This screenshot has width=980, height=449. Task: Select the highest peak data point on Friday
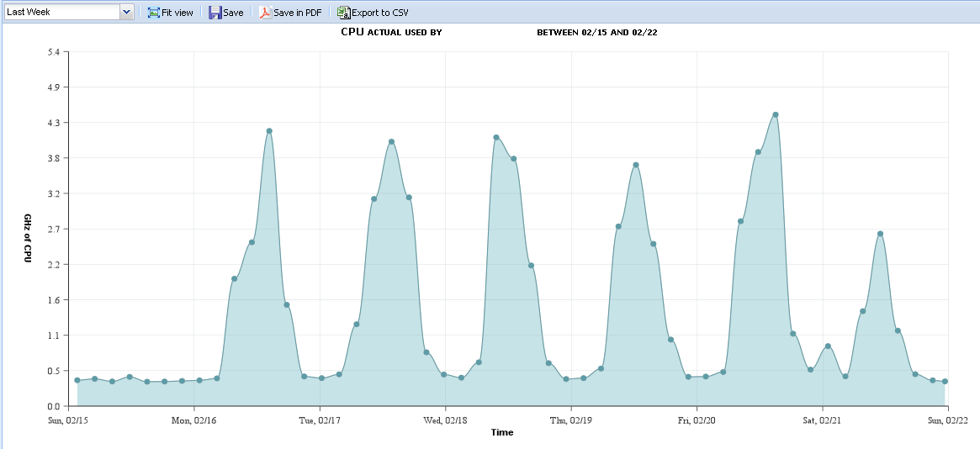pyautogui.click(x=776, y=115)
